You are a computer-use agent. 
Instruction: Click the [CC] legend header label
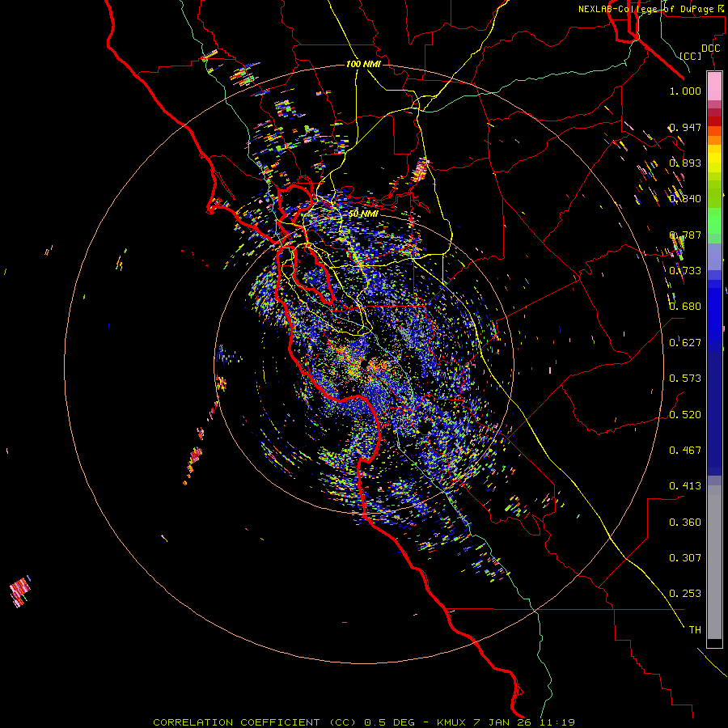point(691,56)
